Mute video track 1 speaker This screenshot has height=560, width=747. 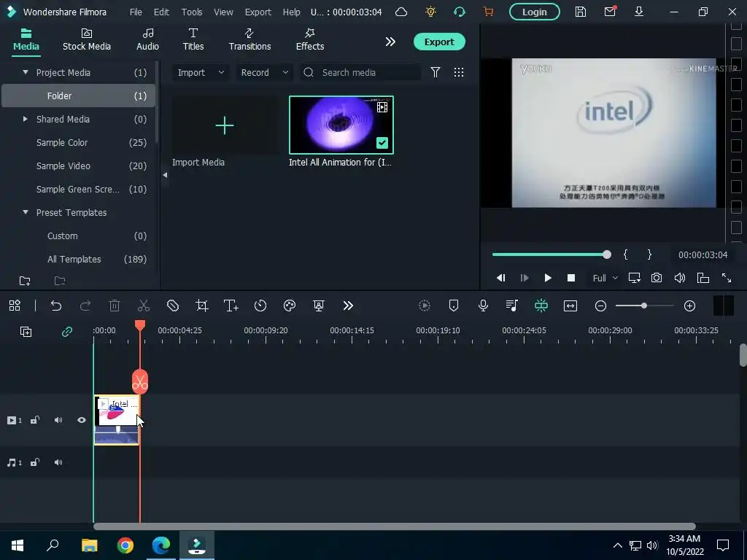pos(58,420)
